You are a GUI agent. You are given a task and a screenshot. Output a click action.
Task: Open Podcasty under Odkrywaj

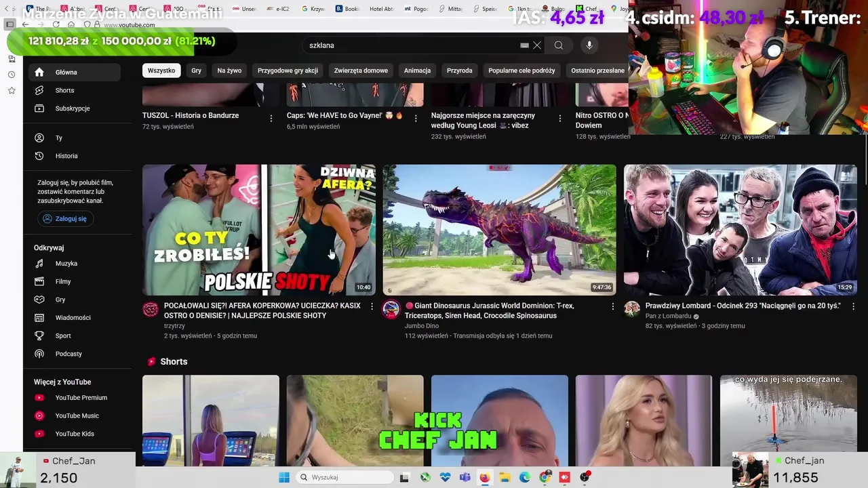(74, 354)
